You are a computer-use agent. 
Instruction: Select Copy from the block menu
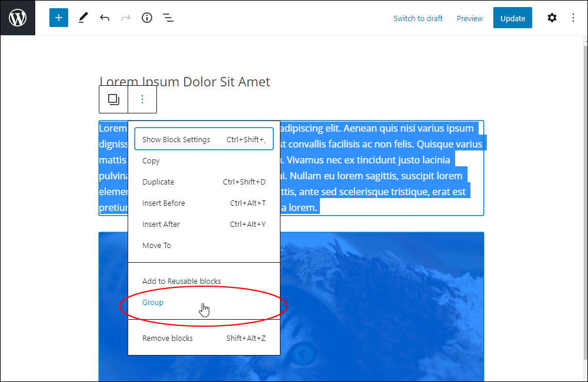click(204, 161)
